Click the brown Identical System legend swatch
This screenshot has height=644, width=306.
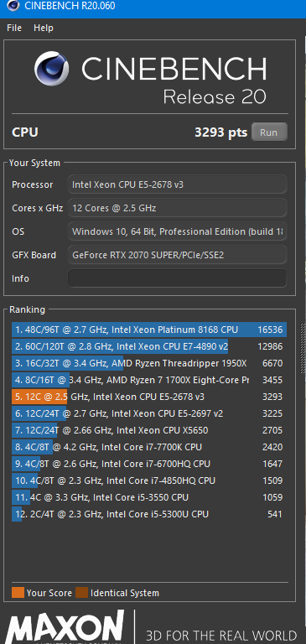tap(81, 593)
